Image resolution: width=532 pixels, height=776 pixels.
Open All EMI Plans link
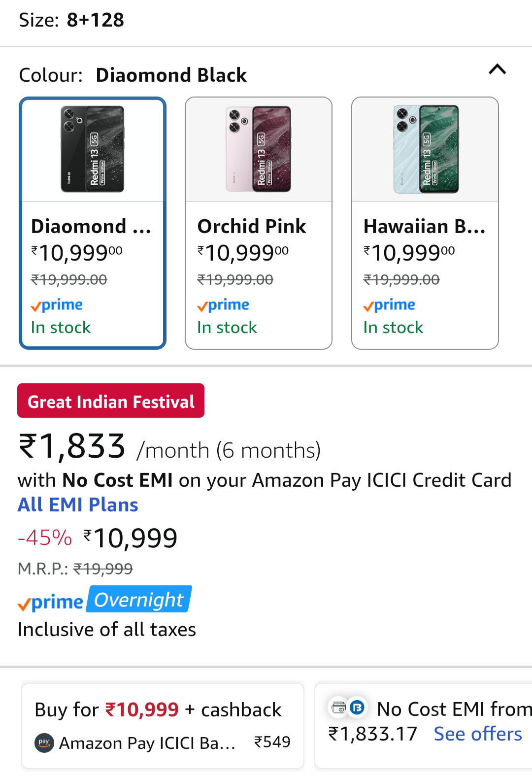(78, 505)
